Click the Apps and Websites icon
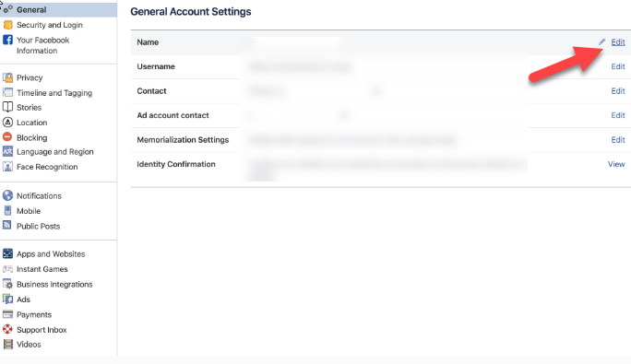The width and height of the screenshot is (631, 364). (7, 253)
